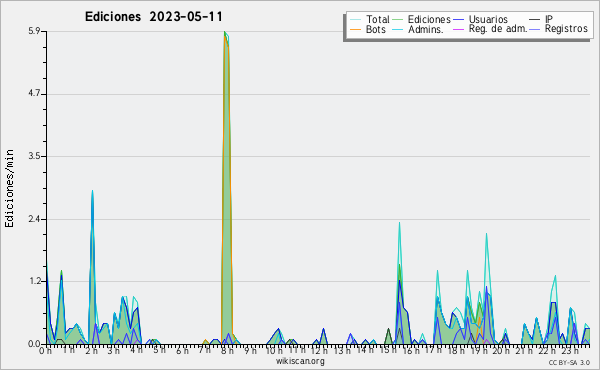Click the 'CC BY-SA 3.0' license text
This screenshot has width=600, height=370.
click(569, 362)
